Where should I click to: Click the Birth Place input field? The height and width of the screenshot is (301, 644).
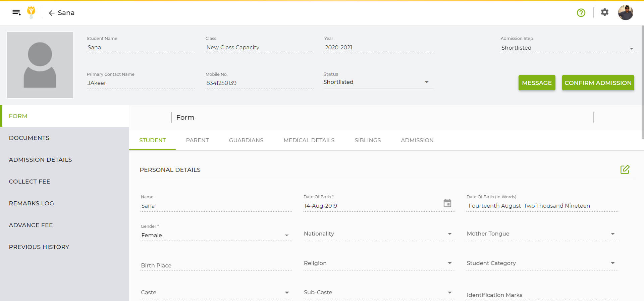[216, 265]
